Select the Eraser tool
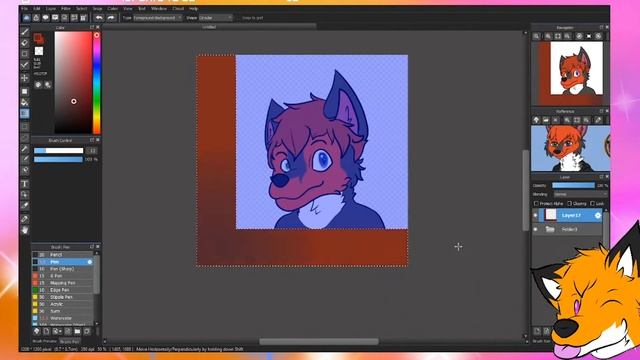640x360 pixels. tap(25, 42)
